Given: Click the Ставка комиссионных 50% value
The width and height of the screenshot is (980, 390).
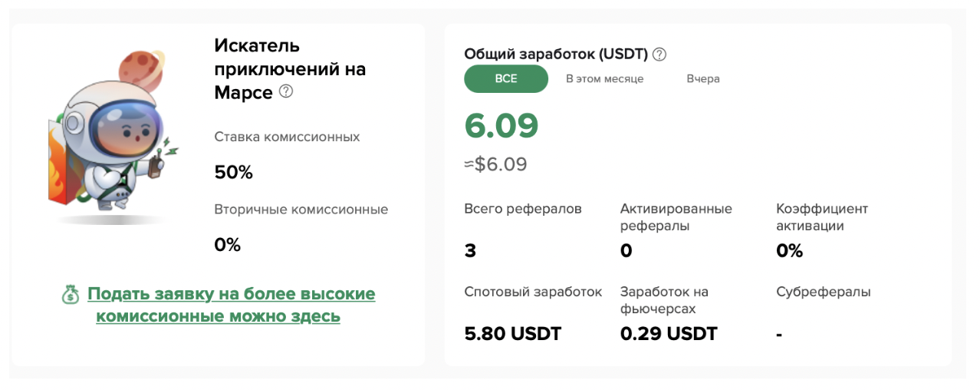Looking at the screenshot, I should point(234,172).
